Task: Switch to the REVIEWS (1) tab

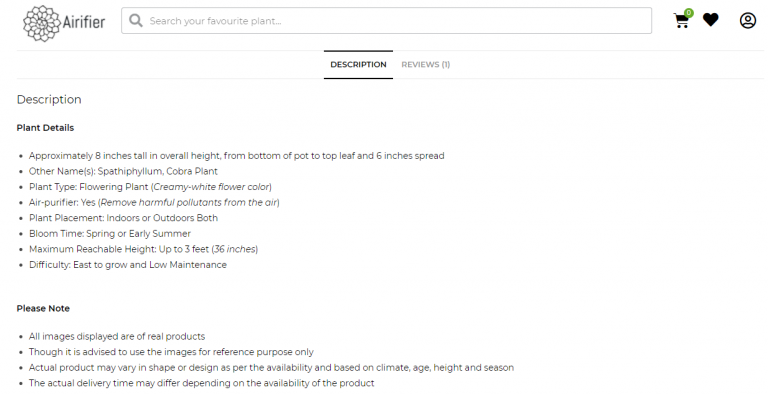Action: [x=426, y=64]
